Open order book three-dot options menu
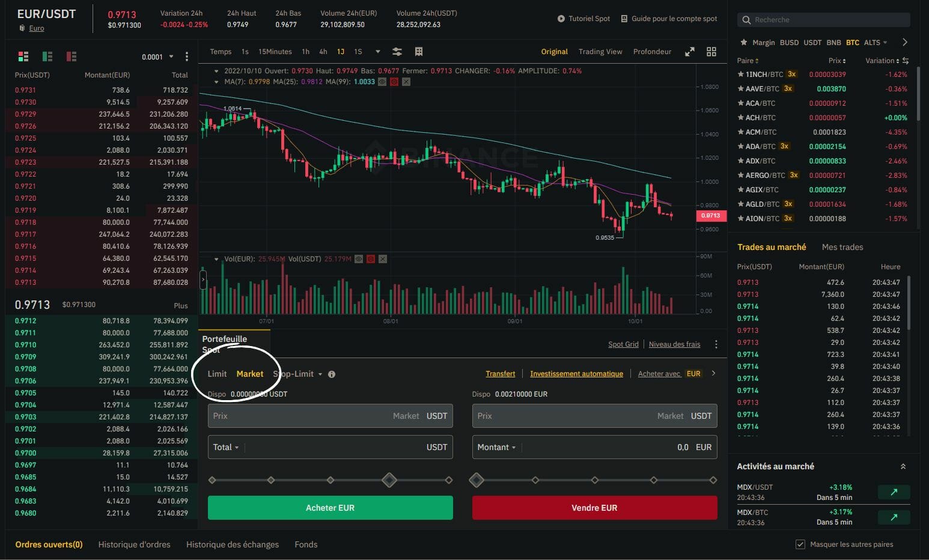This screenshot has width=929, height=560. [x=187, y=56]
